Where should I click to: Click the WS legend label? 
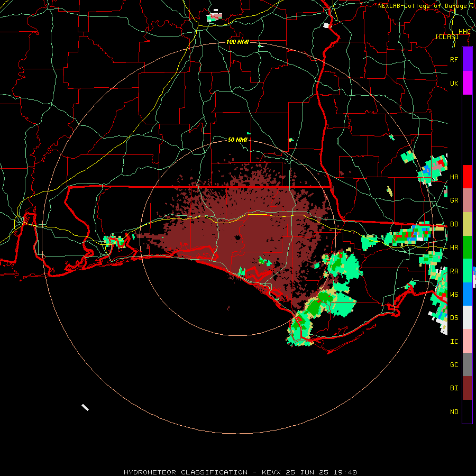pos(454,294)
